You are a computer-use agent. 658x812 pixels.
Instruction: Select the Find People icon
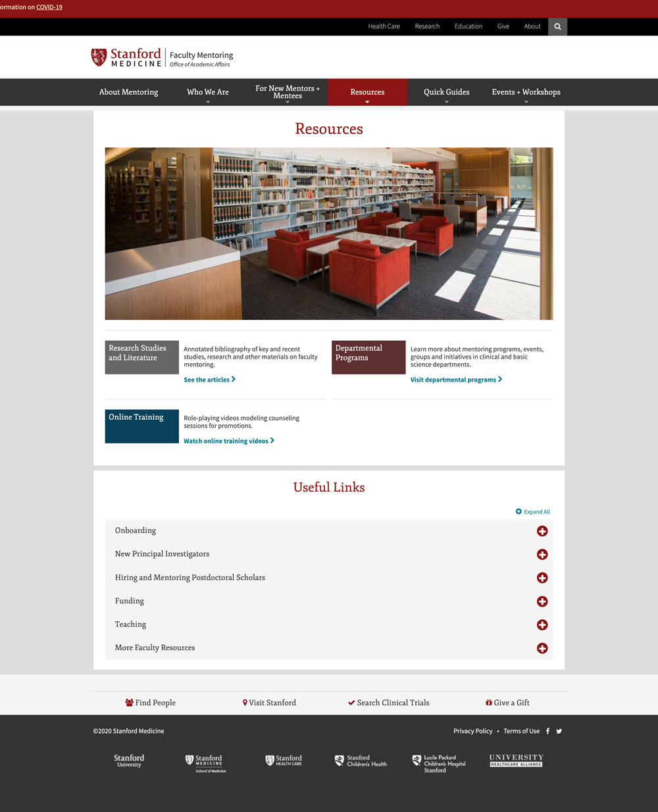(x=129, y=702)
